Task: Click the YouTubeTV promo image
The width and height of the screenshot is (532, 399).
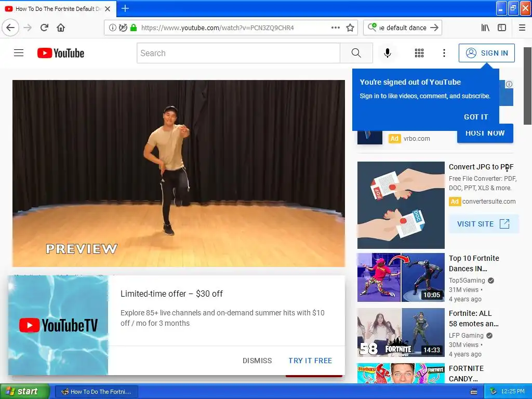Action: coord(58,325)
